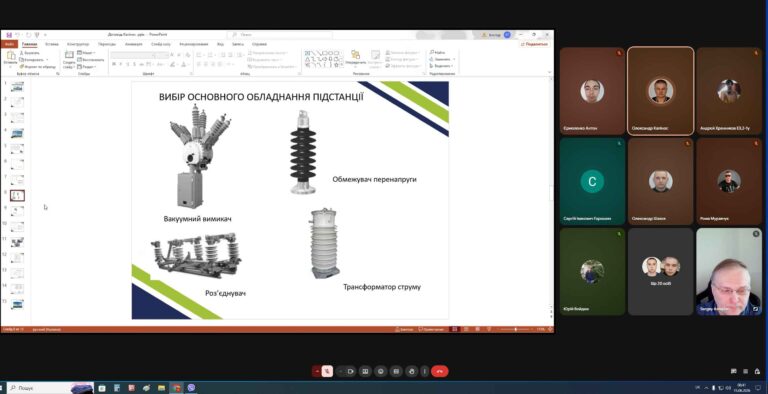Open the activities icon in Meet
This screenshot has height=394, width=768.
(x=745, y=371)
